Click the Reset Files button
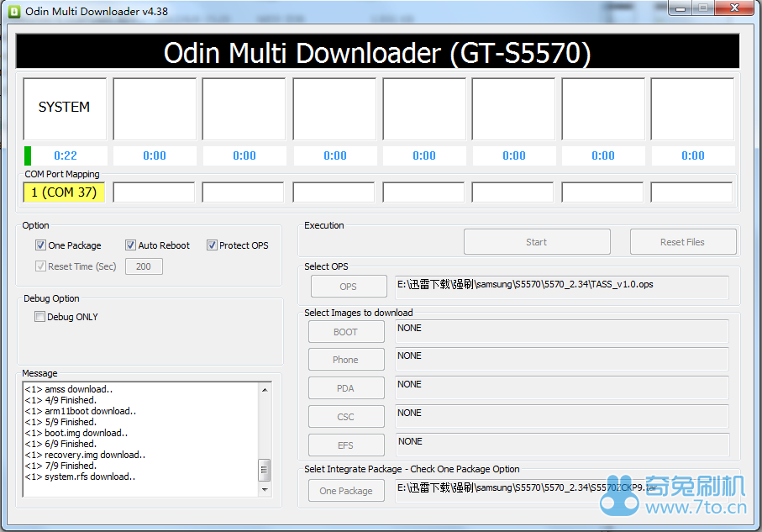Viewport: 762px width, 532px height. pos(683,242)
